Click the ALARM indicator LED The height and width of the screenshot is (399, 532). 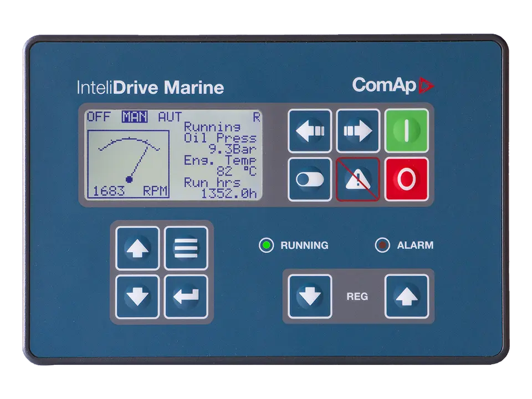[x=382, y=245]
